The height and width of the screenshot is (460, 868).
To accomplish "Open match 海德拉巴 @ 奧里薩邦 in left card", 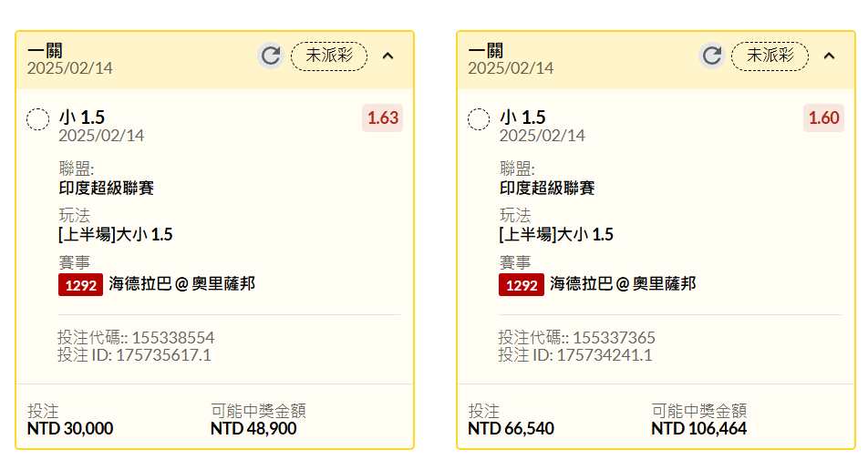I will [182, 284].
